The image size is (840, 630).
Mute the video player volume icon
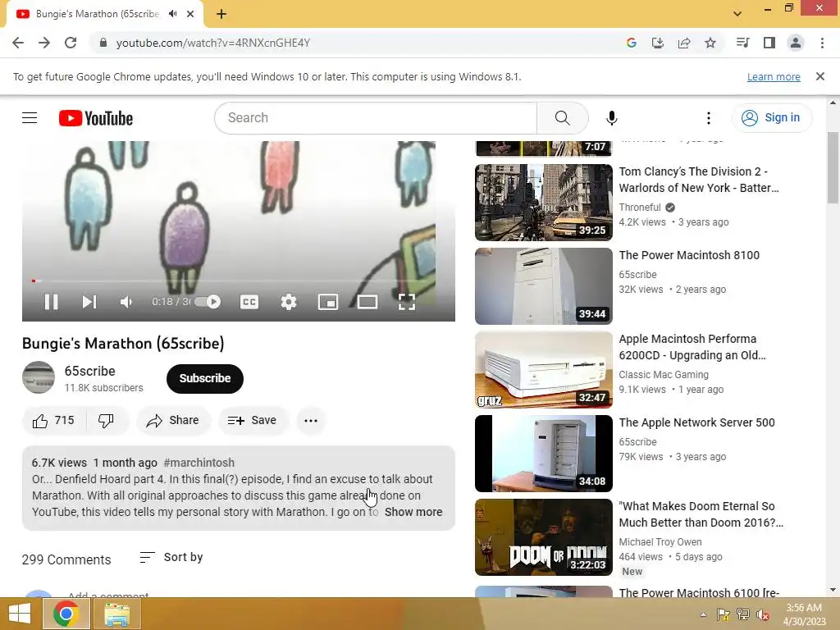126,302
